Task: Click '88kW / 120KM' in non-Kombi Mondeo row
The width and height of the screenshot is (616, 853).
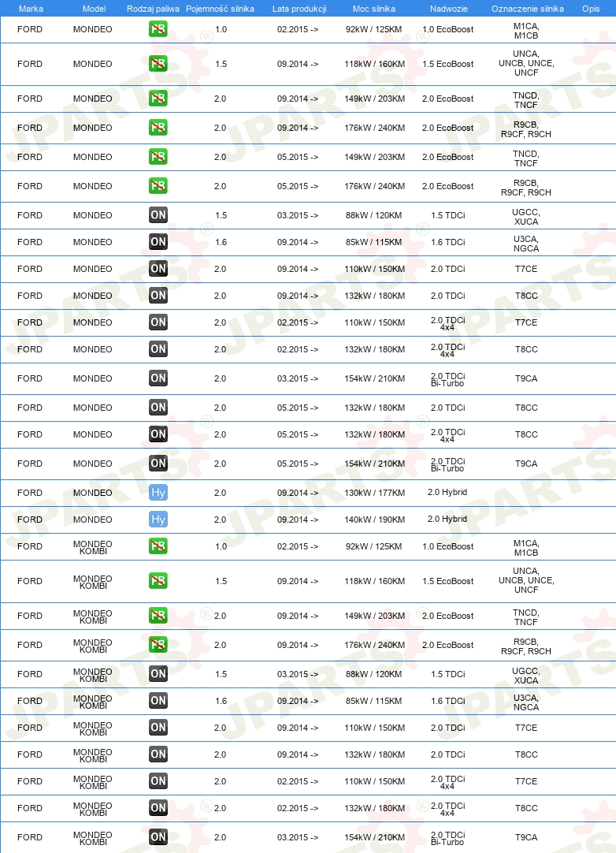Action: pyautogui.click(x=374, y=215)
